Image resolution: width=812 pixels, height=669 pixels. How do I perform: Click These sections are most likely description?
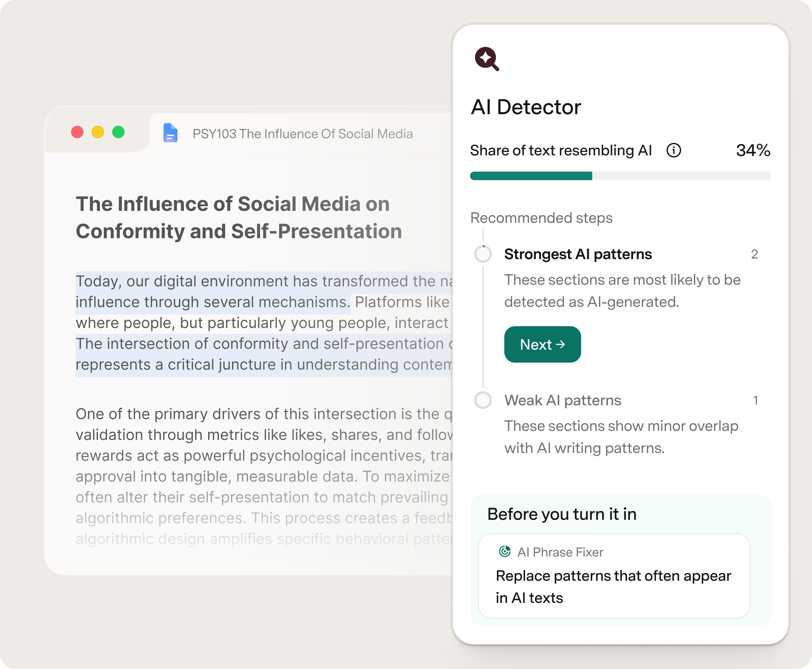pos(622,291)
